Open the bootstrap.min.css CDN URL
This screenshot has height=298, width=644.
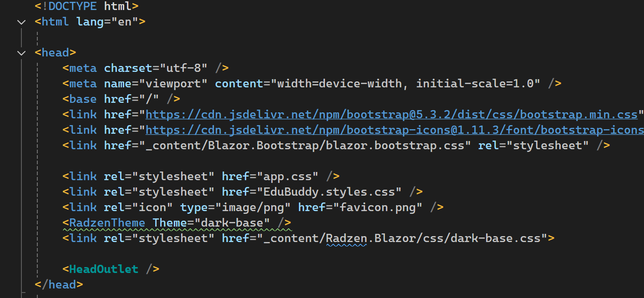(391, 115)
